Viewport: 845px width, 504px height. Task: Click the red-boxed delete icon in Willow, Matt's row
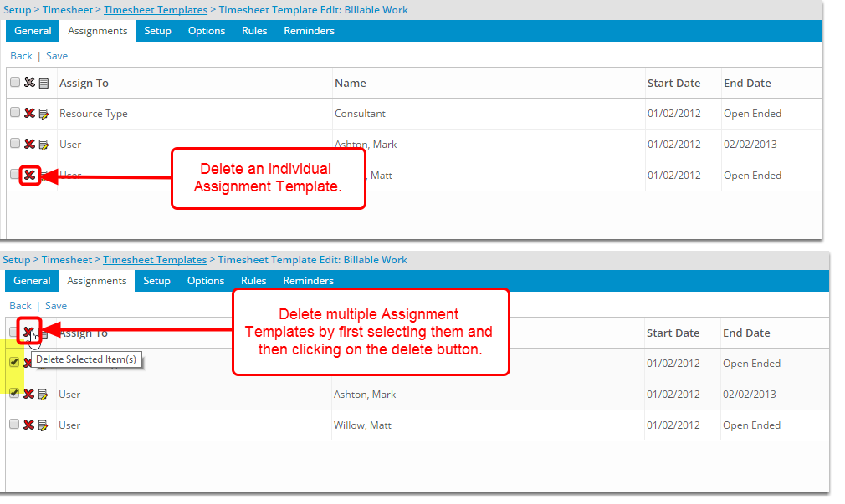pos(29,176)
